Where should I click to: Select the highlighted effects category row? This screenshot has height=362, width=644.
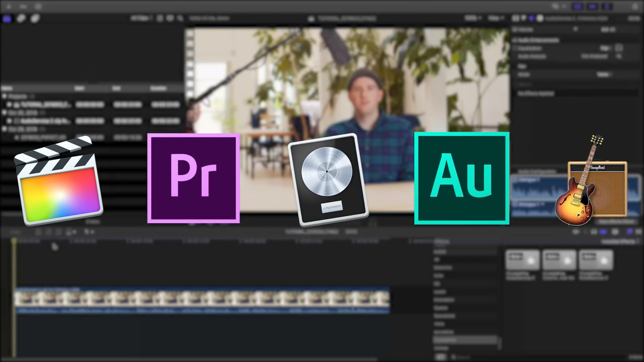coord(465,340)
